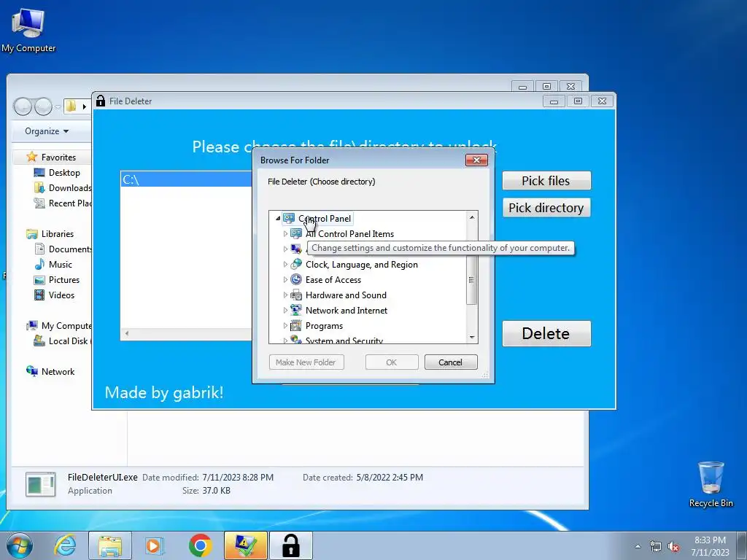747x560 pixels.
Task: Click the All Control Panel Items icon
Action: [x=296, y=234]
